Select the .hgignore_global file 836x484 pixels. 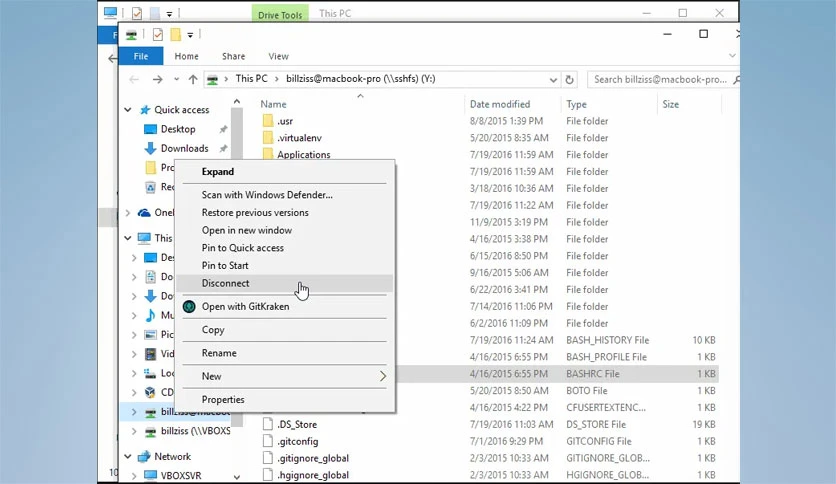click(313, 475)
